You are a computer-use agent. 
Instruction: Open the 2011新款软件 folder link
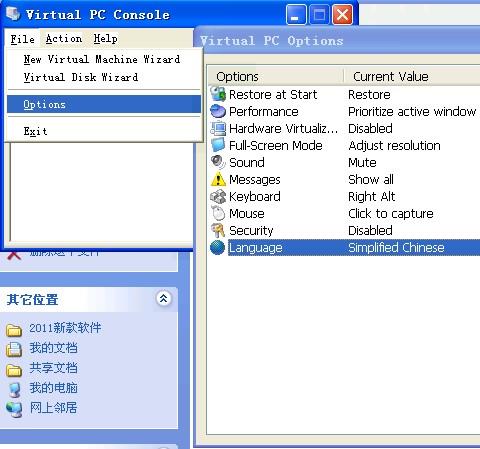tap(65, 328)
